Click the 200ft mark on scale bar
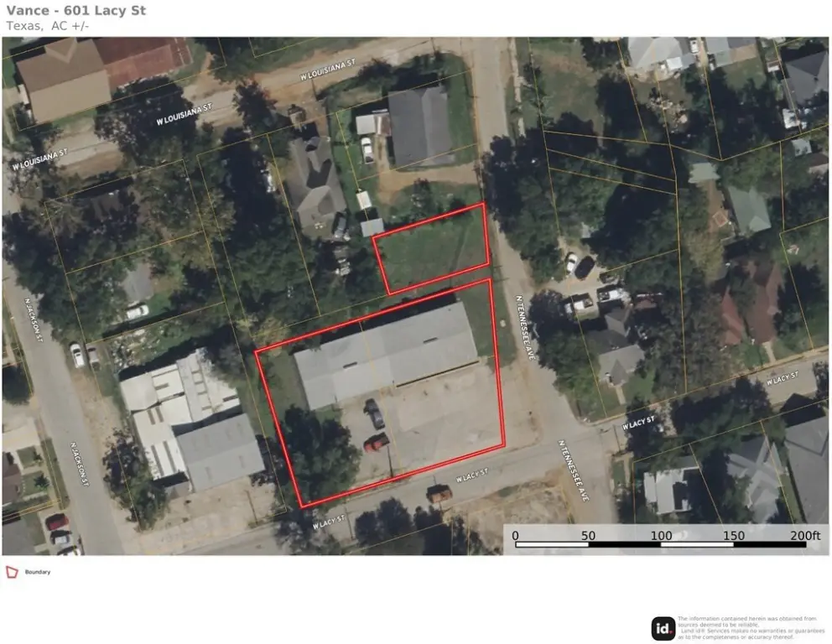The width and height of the screenshot is (832, 644). [x=805, y=535]
